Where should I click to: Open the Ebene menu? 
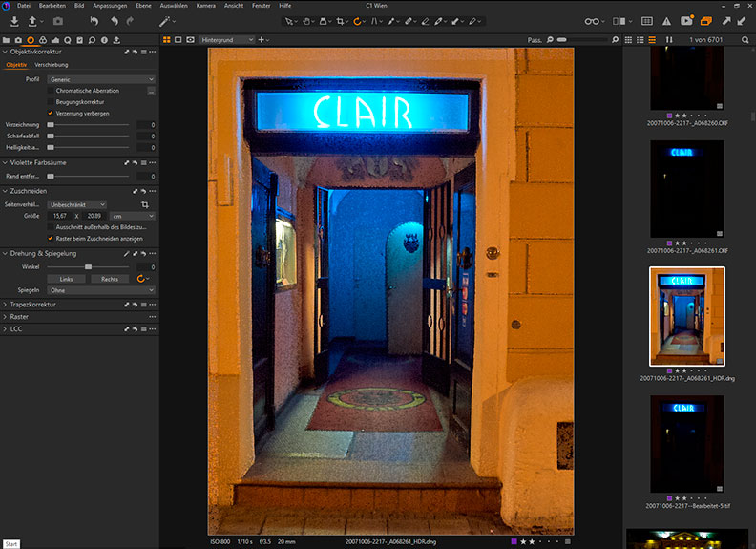[143, 6]
